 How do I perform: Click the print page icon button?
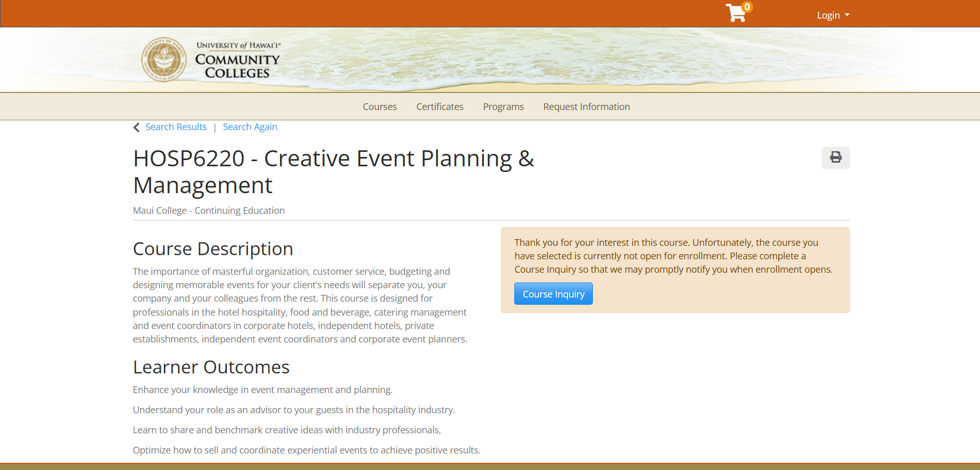pos(835,158)
